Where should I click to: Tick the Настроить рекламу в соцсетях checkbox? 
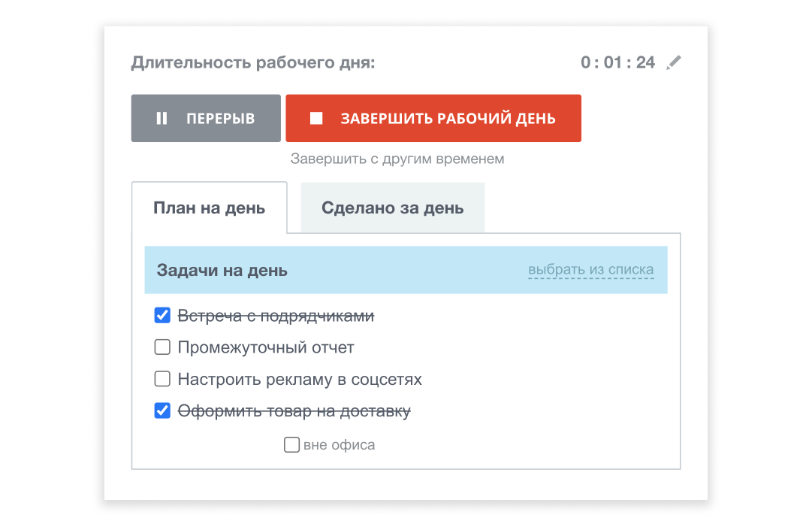(162, 379)
